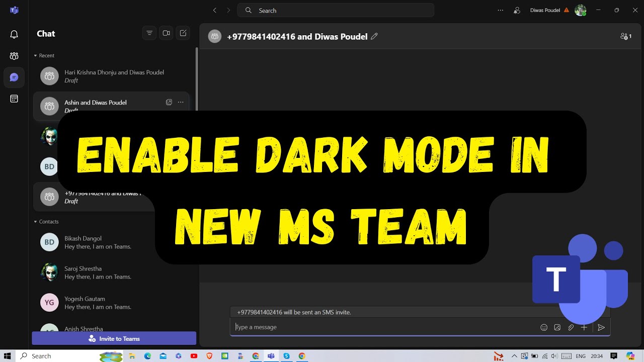This screenshot has width=644, height=362.
Task: Open Microsoft Edge from taskbar
Action: click(147, 356)
